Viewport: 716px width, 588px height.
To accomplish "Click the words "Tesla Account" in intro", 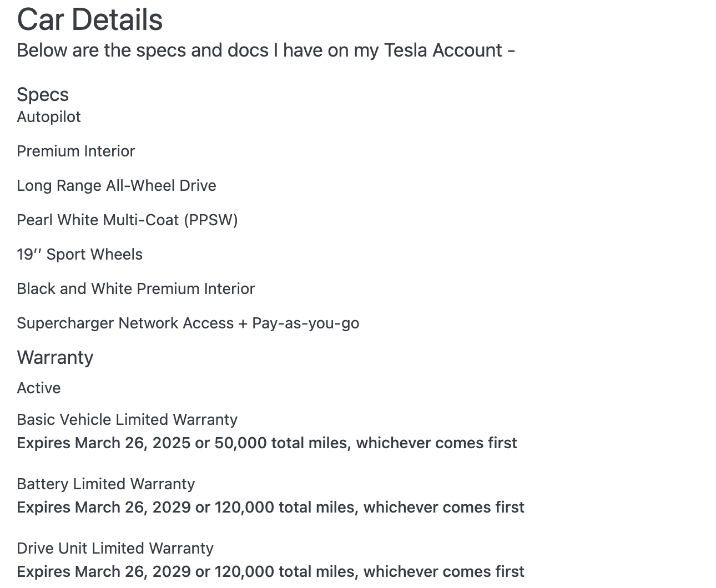I will pyautogui.click(x=443, y=50).
